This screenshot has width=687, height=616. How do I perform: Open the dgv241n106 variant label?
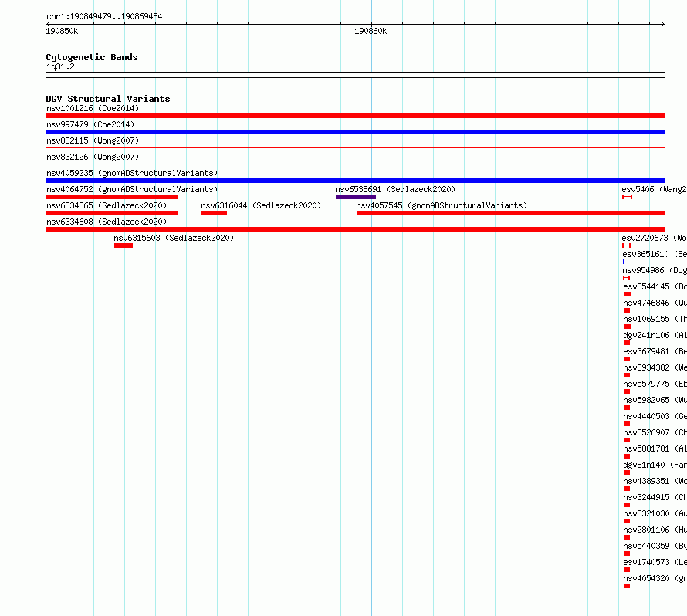[655, 335]
